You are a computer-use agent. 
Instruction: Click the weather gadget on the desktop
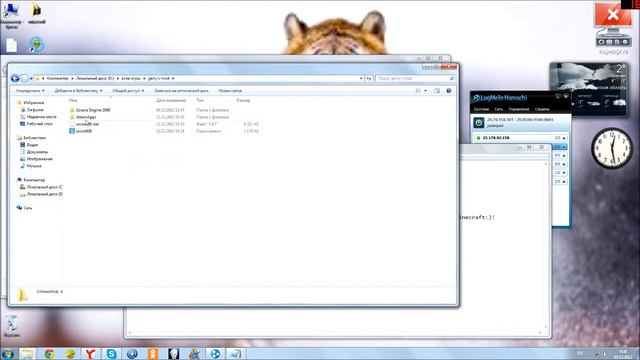click(x=588, y=90)
